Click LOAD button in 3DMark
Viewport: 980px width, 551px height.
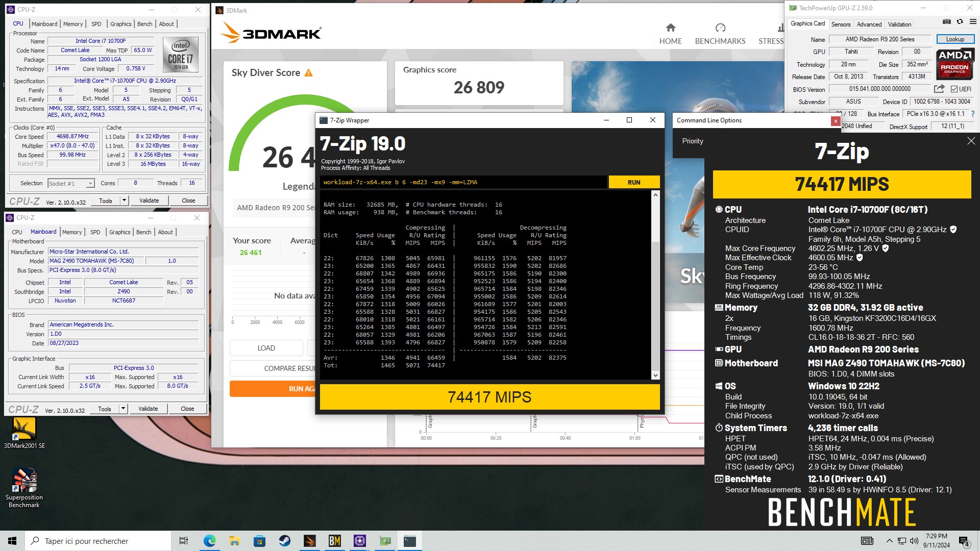(x=266, y=348)
